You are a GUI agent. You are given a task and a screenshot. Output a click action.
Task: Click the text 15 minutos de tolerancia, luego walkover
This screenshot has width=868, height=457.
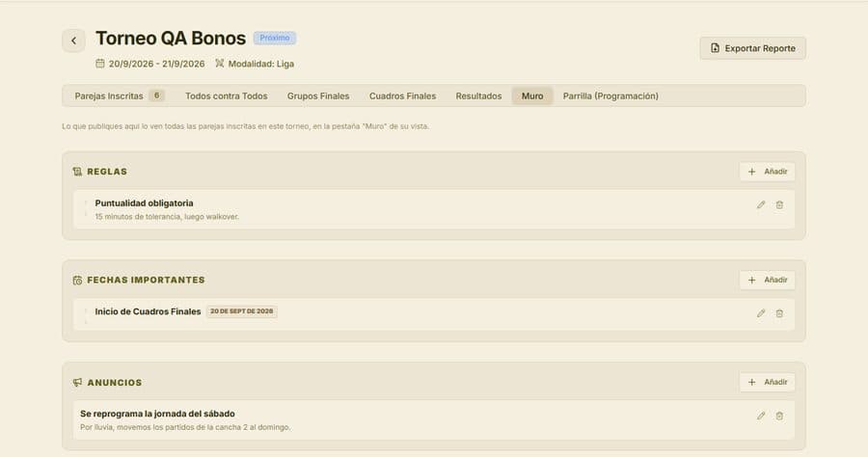point(167,217)
